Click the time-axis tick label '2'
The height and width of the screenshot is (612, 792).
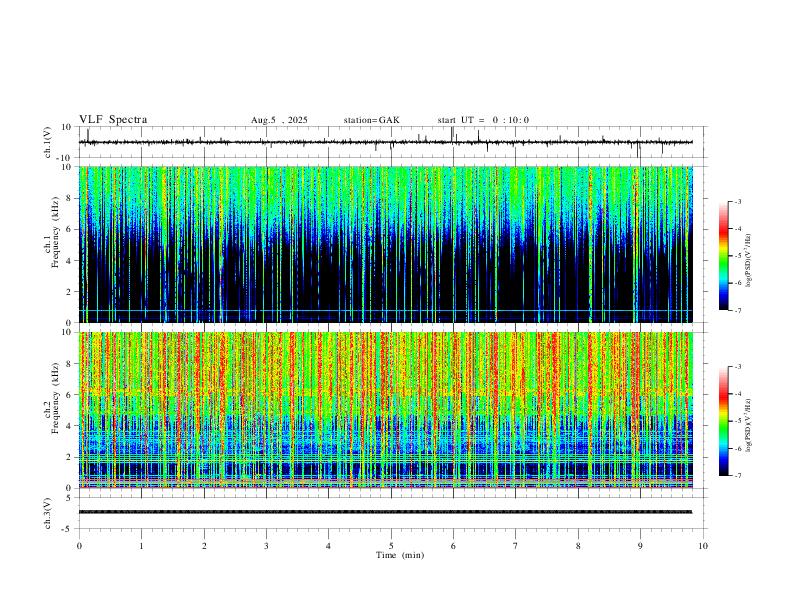204,546
